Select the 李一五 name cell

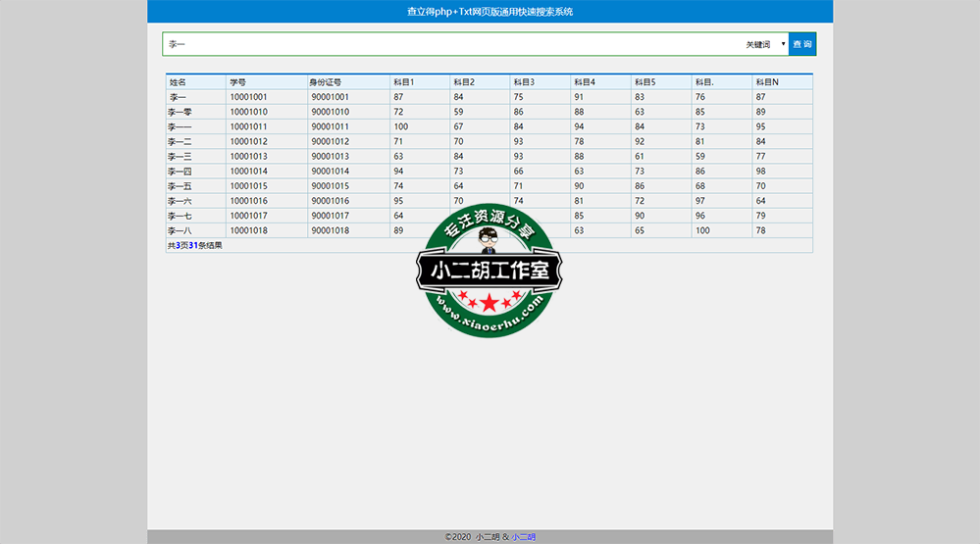(x=181, y=186)
